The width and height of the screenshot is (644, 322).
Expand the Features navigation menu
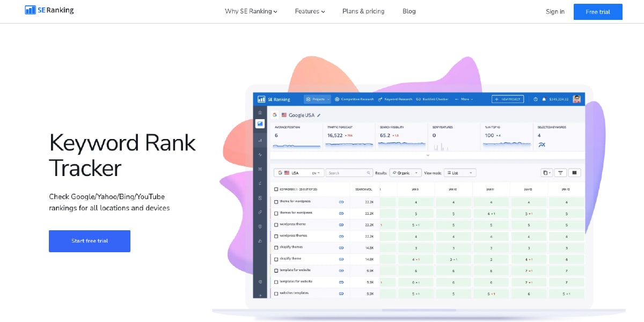coord(310,11)
